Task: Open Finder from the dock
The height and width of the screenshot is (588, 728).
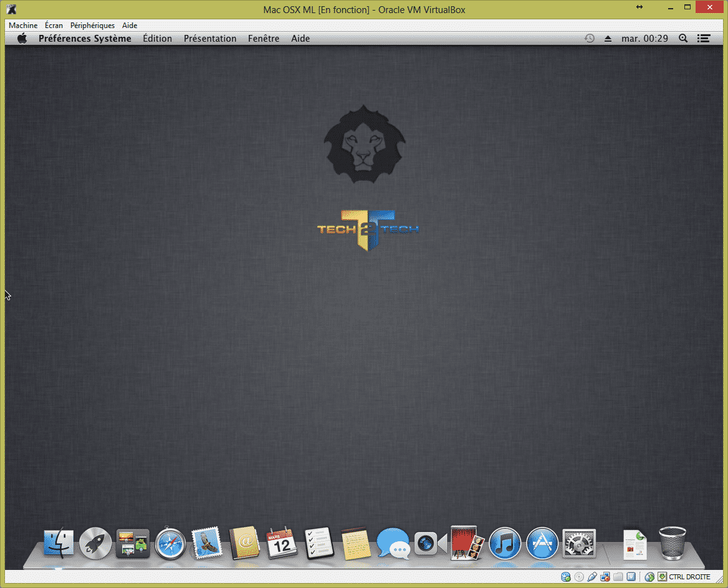Action: [59, 543]
